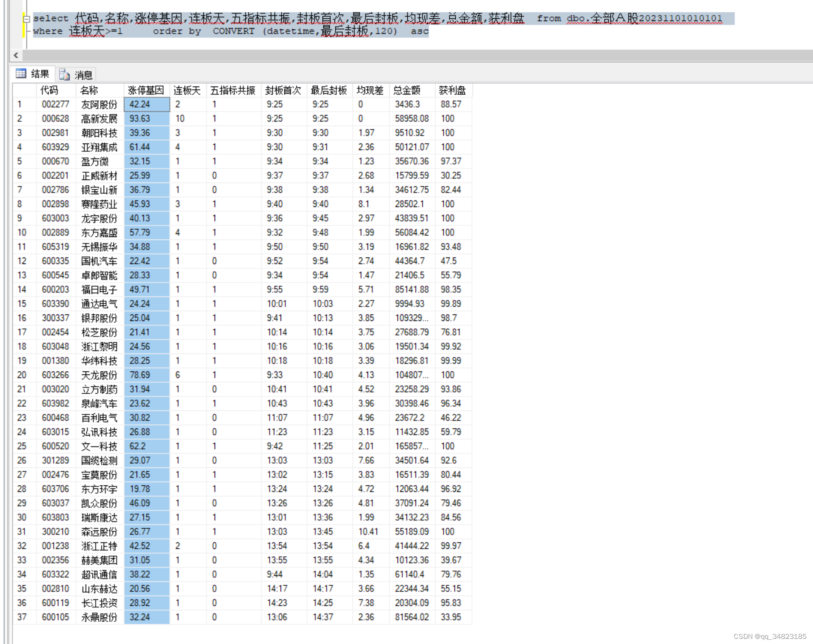Screen dimensions: 813x644
Task: Select the 名称 column header
Action: coord(100,90)
